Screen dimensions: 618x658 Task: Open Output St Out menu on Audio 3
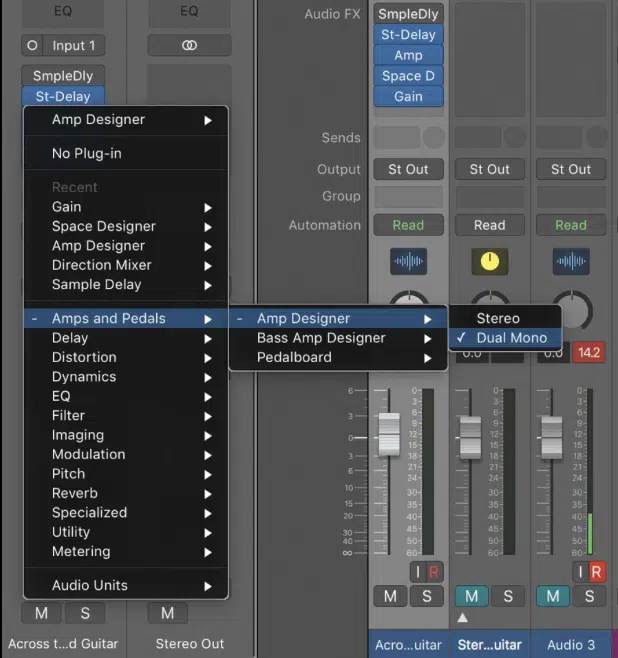pos(571,169)
